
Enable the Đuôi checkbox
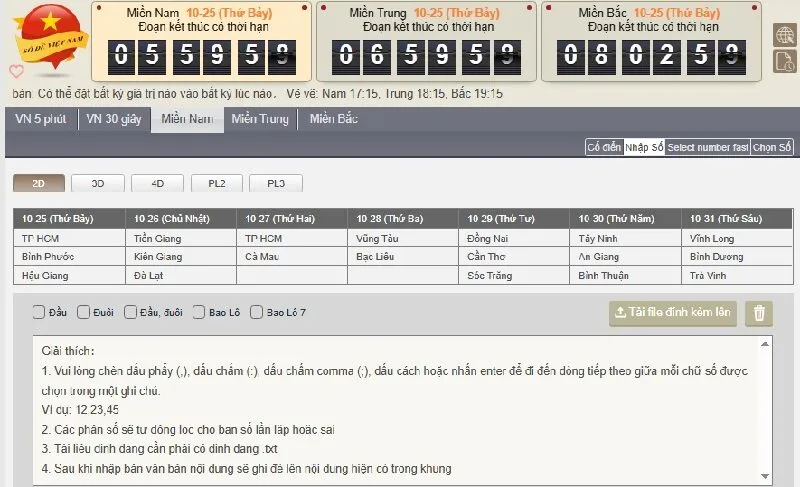84,312
